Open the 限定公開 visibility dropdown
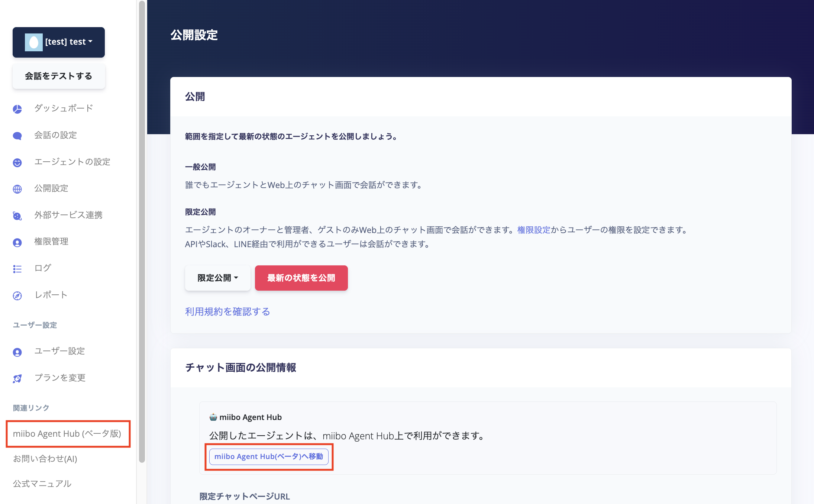This screenshot has height=504, width=814. point(218,278)
